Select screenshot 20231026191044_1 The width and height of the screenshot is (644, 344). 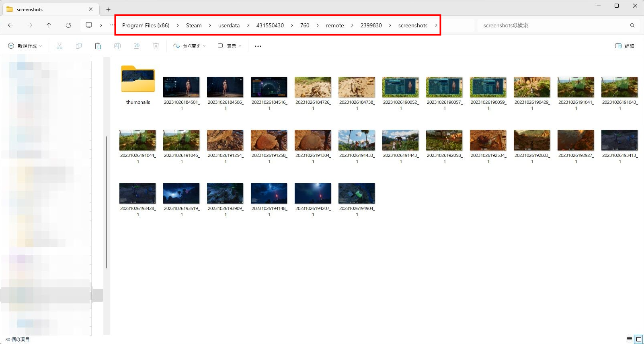click(137, 146)
